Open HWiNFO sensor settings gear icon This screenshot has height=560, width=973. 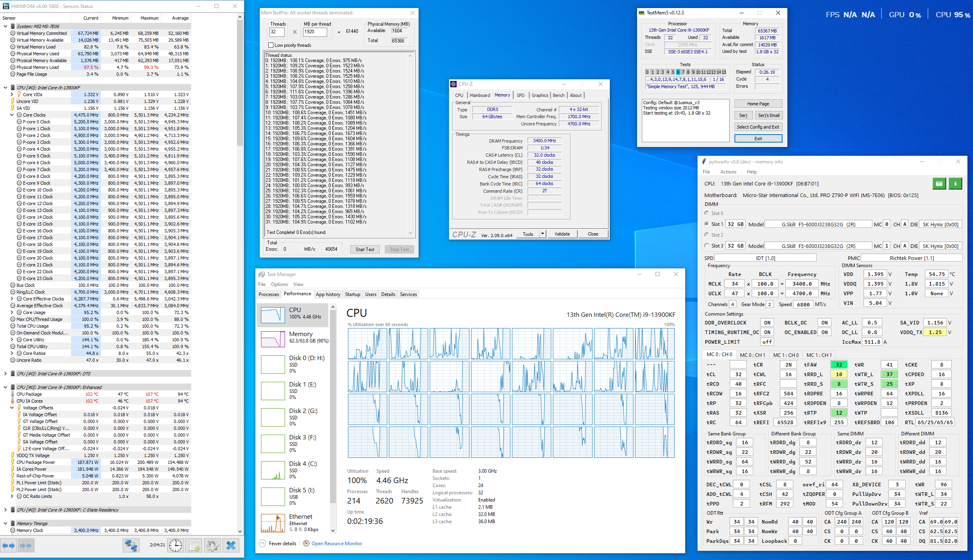(212, 545)
